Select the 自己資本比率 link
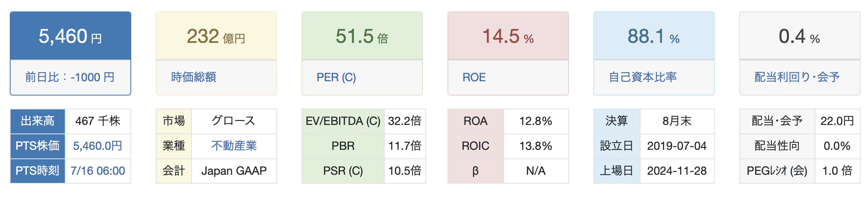This screenshot has width=868, height=198. pyautogui.click(x=643, y=77)
